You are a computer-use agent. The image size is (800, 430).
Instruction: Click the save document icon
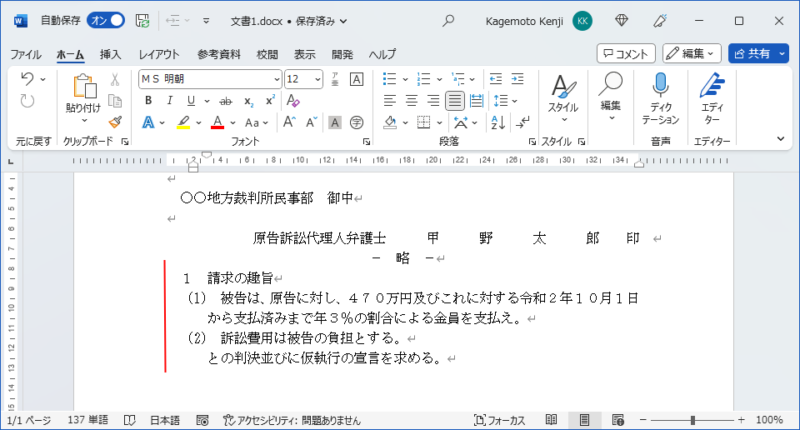[x=142, y=21]
